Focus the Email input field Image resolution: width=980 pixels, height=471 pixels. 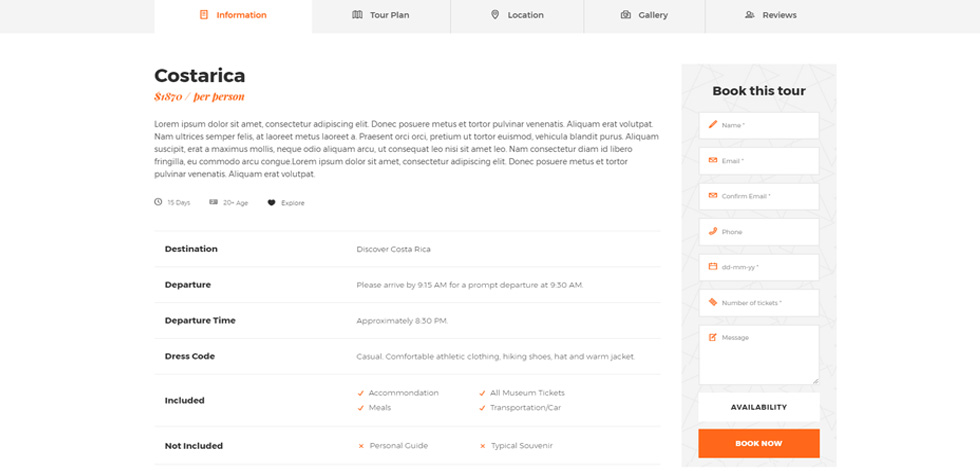[x=759, y=161]
